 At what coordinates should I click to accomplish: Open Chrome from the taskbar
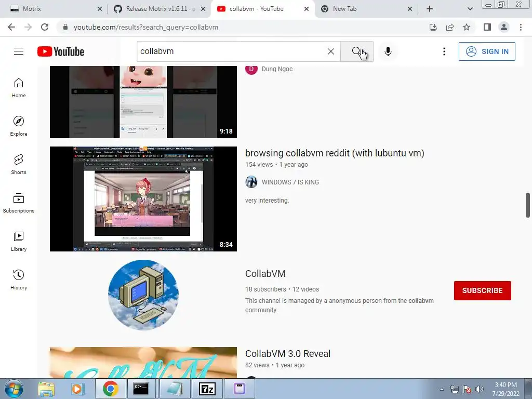tap(110, 389)
